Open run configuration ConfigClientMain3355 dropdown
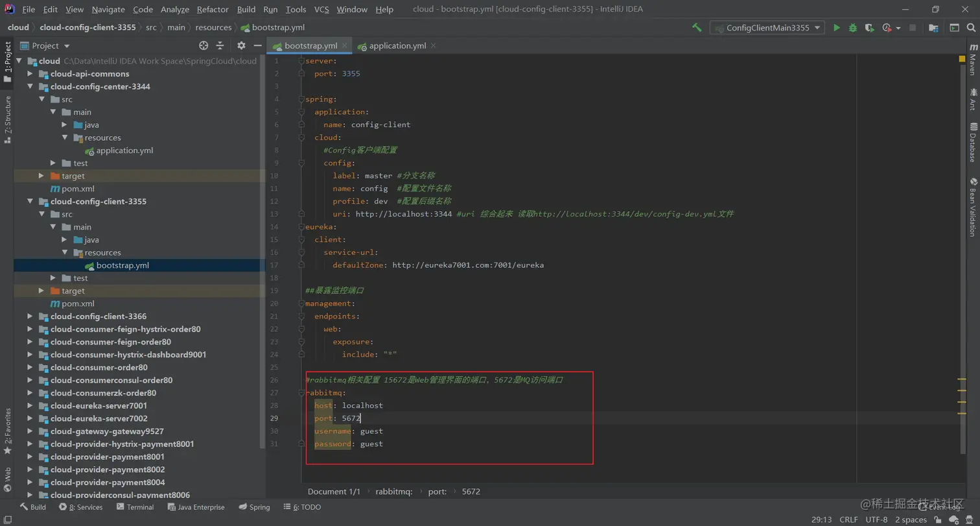 click(767, 28)
